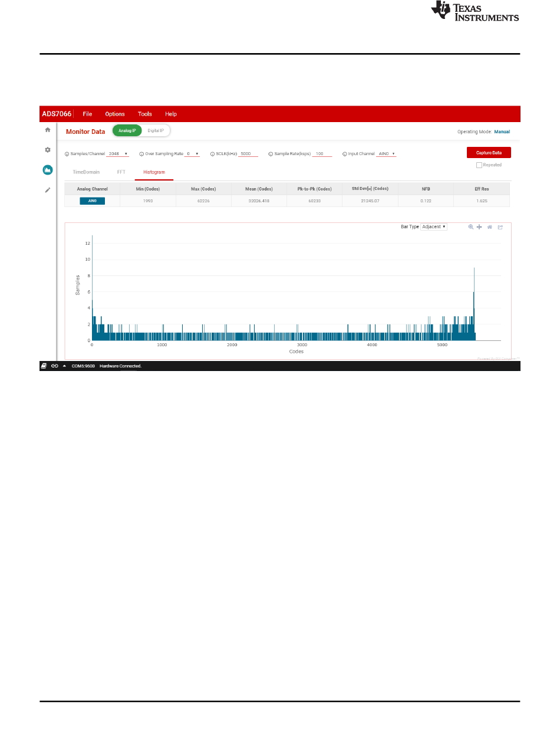Open the Input Channel AIN0 dropdown
Viewport: 560px width, 732px height.
[386, 154]
